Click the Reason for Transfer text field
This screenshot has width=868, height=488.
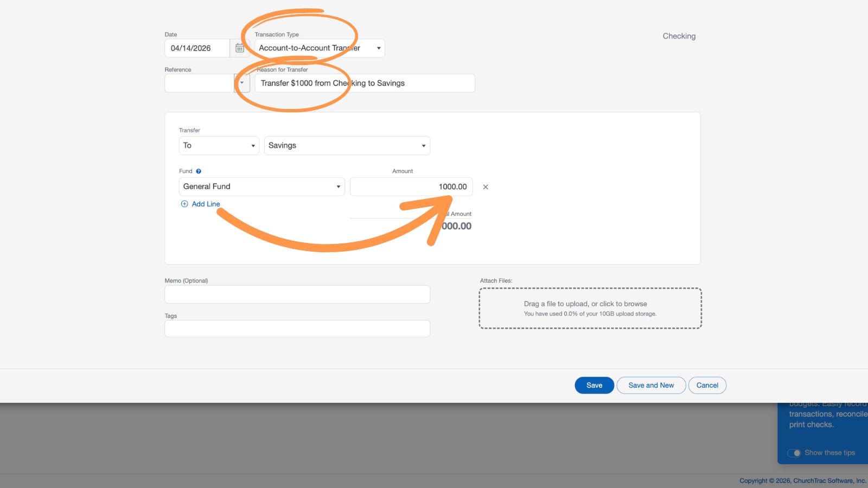pyautogui.click(x=363, y=83)
